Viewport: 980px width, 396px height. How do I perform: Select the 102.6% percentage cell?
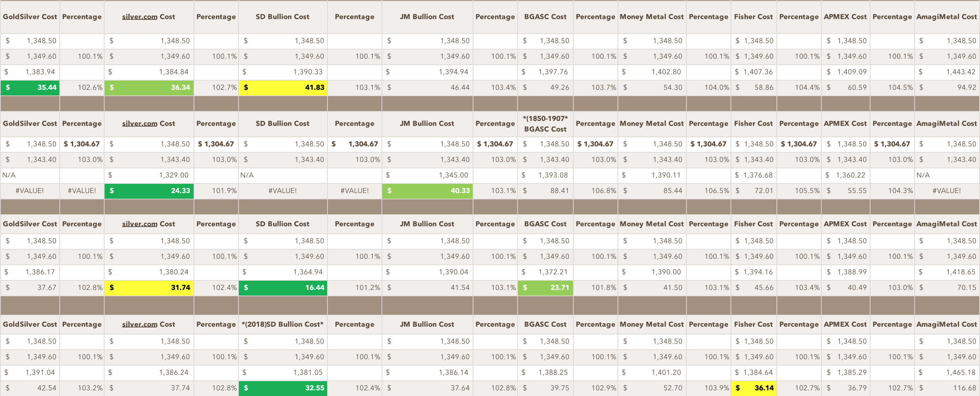[x=82, y=88]
